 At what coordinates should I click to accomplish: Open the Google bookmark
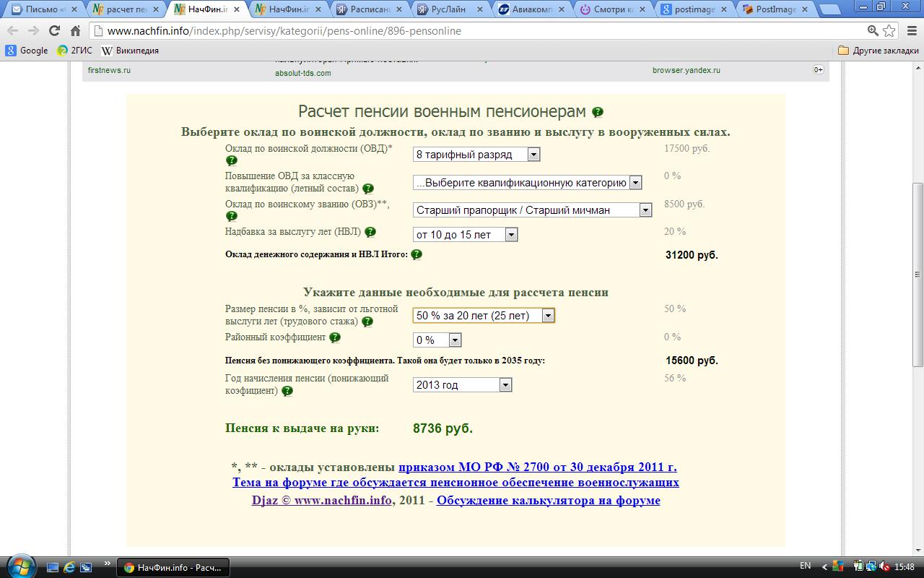[27, 51]
